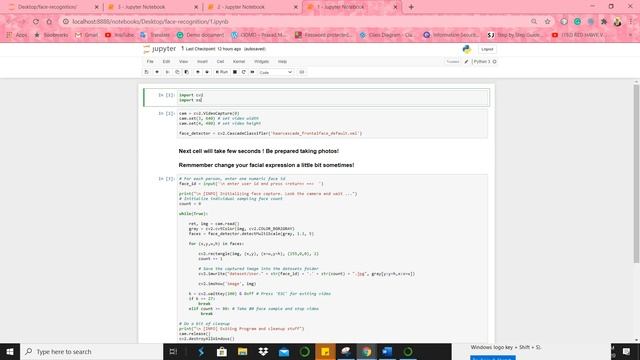Click the zoom magnifier icon in address bar

[534, 22]
